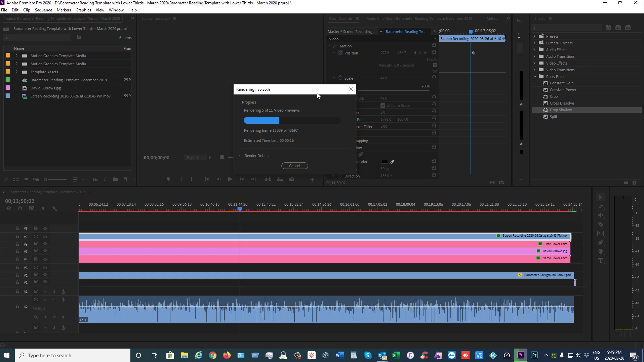Expand Audio Effects folder
This screenshot has height=362, width=644.
534,49
